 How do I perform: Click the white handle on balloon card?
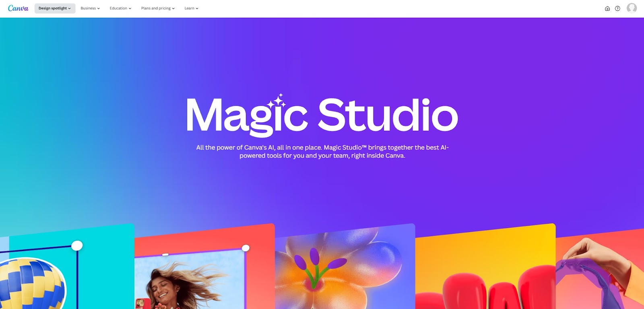coord(77,245)
